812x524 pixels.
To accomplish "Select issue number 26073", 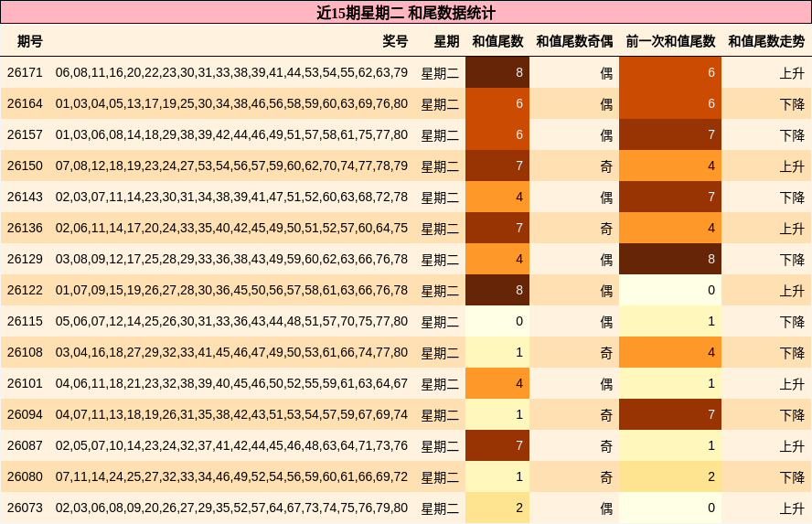I will coord(25,508).
